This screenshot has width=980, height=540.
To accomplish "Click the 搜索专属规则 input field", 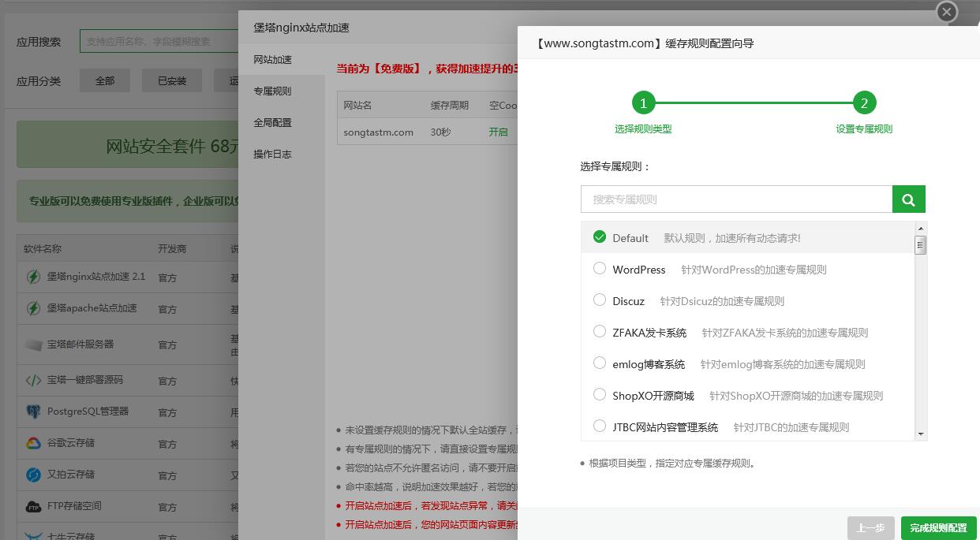I will point(737,199).
